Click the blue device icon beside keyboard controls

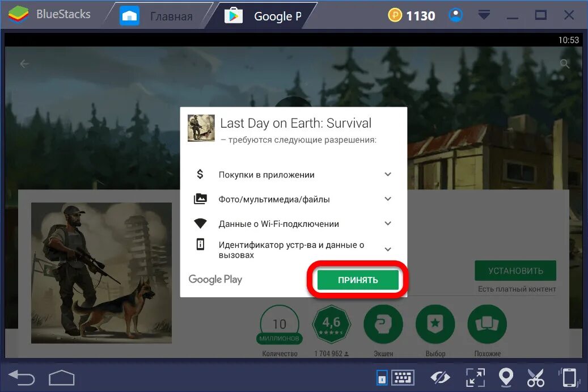pyautogui.click(x=382, y=378)
